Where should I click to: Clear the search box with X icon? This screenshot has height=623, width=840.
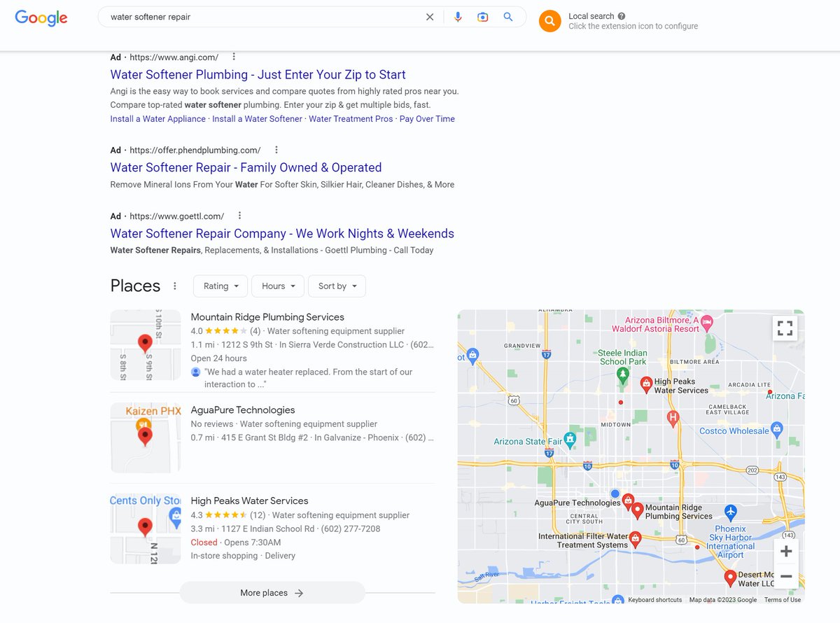point(430,17)
